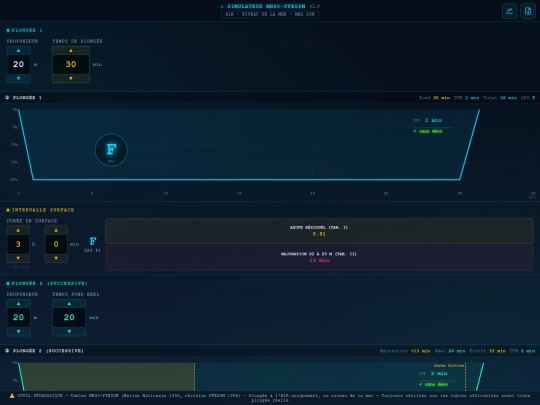Screen dimensions: 540x405
Task: Open the chart view icon in header
Action: pyautogui.click(x=509, y=11)
